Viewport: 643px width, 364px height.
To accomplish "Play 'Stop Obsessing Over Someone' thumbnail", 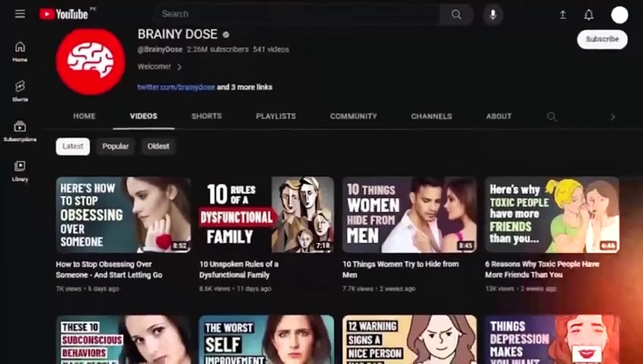I will (123, 214).
